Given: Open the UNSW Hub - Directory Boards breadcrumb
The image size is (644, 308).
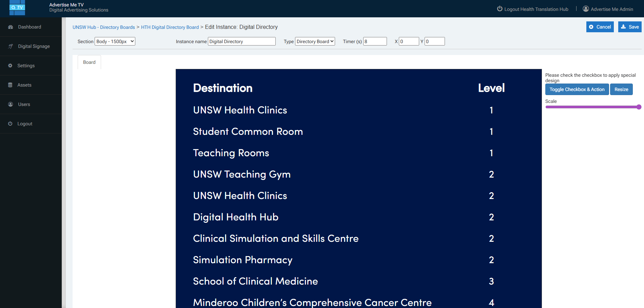Looking at the screenshot, I should coord(103,27).
